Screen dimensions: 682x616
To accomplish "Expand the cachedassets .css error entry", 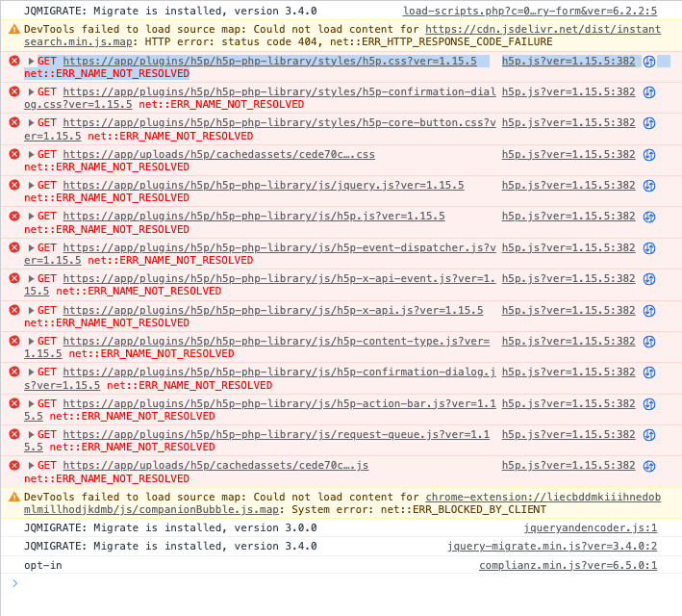I will point(32,154).
